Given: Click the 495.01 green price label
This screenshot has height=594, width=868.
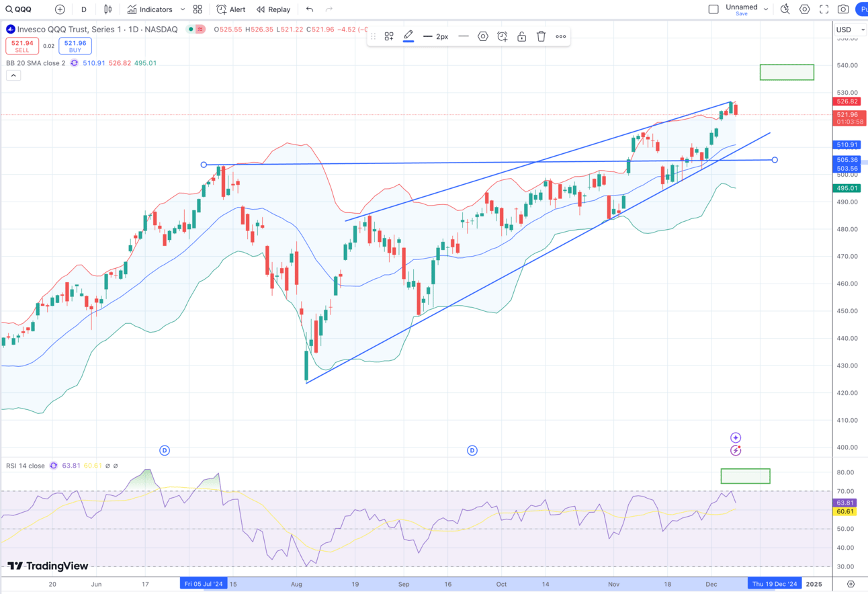Looking at the screenshot, I should click(x=847, y=188).
